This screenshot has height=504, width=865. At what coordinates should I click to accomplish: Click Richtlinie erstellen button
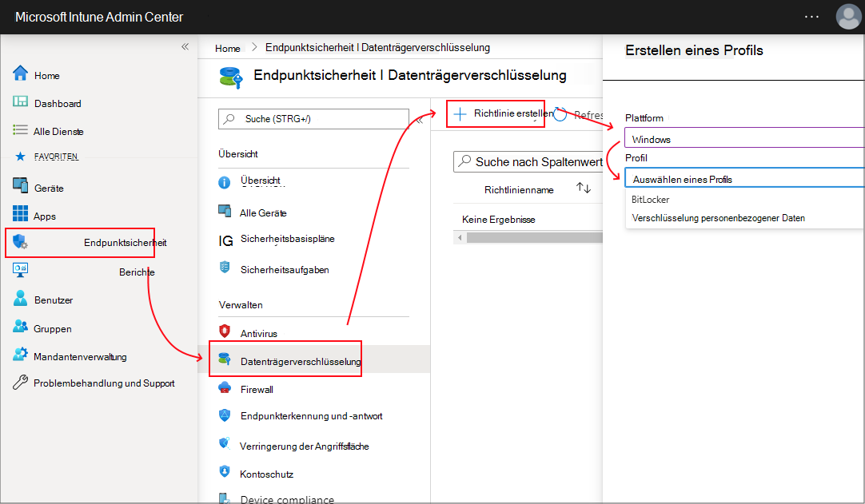tap(503, 113)
